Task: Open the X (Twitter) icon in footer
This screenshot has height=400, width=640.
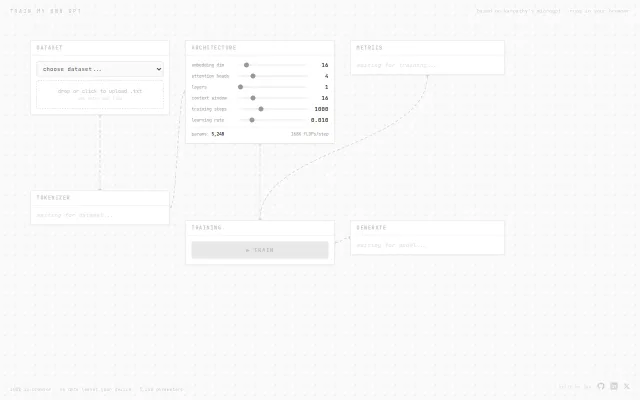Action: [x=627, y=386]
